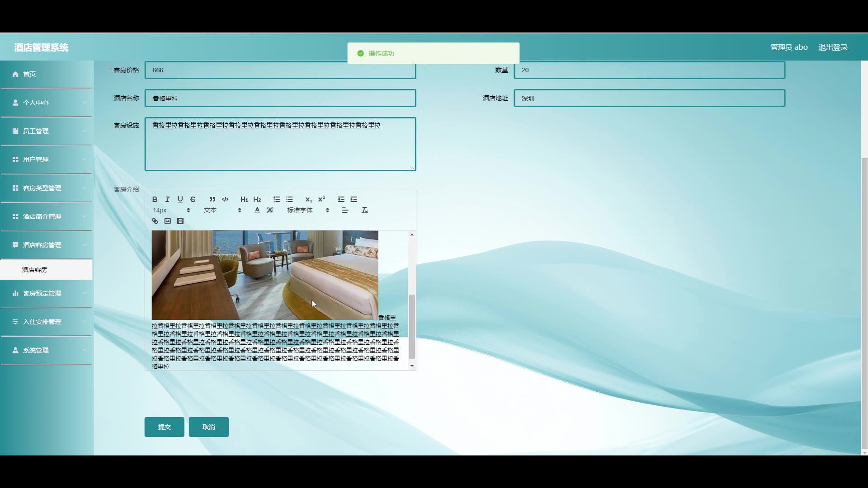Apply the H1 heading style

coord(244,199)
